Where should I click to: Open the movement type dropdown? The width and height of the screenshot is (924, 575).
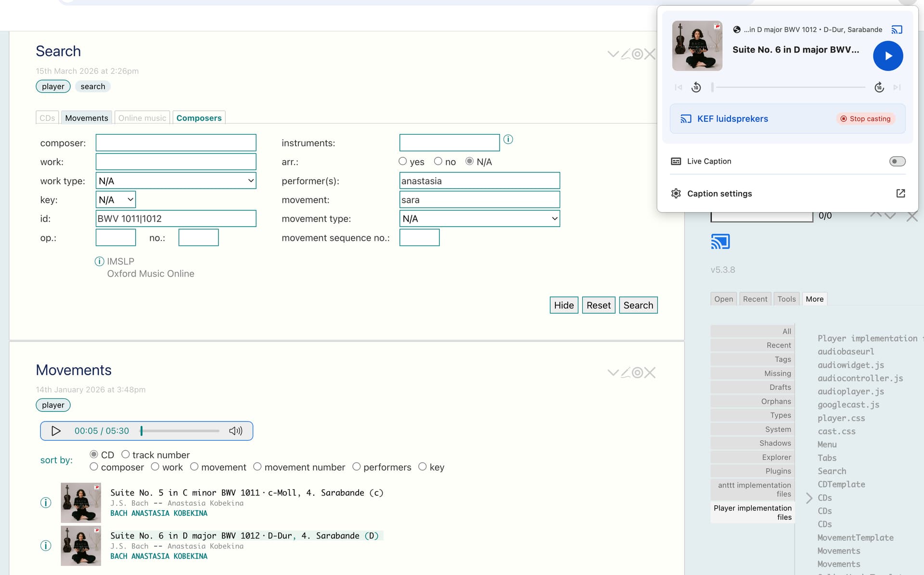(x=479, y=219)
